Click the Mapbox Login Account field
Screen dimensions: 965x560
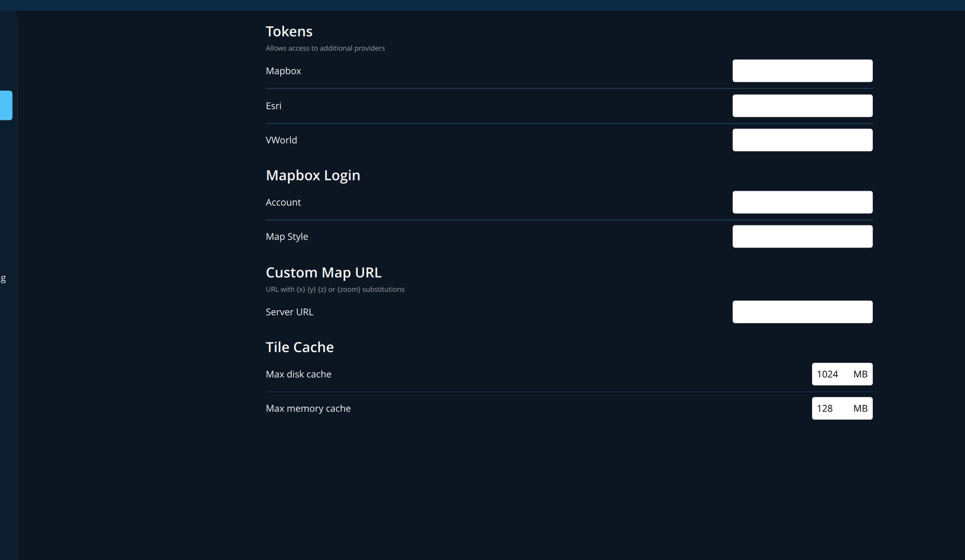802,202
